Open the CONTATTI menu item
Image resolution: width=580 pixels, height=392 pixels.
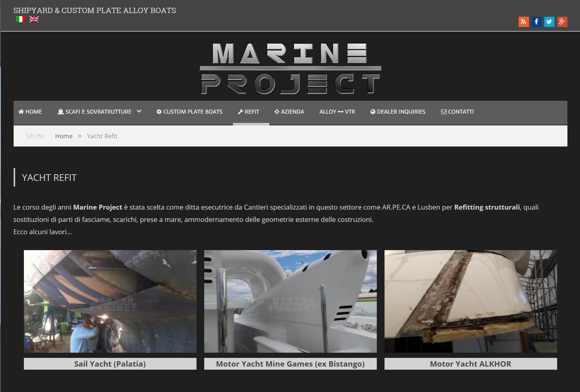tap(457, 112)
